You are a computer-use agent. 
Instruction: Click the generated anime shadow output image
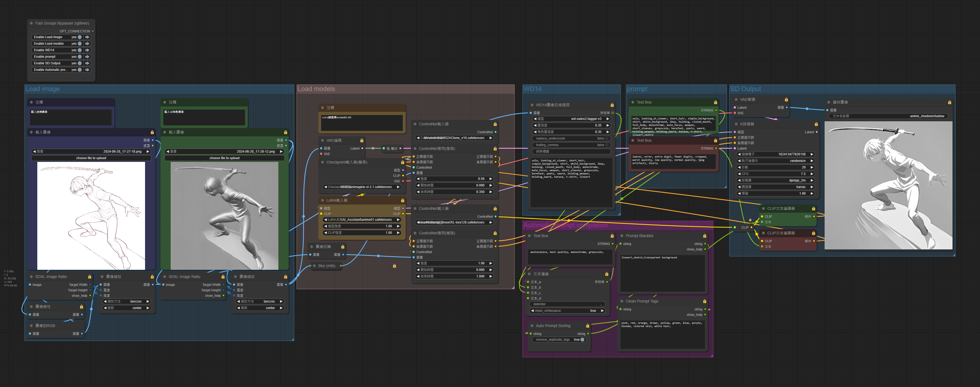coord(888,186)
